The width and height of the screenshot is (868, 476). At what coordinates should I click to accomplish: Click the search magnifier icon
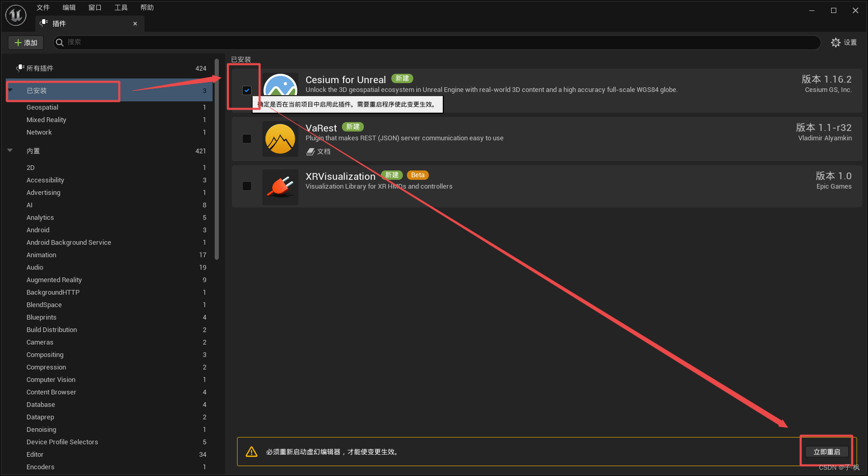click(x=60, y=42)
